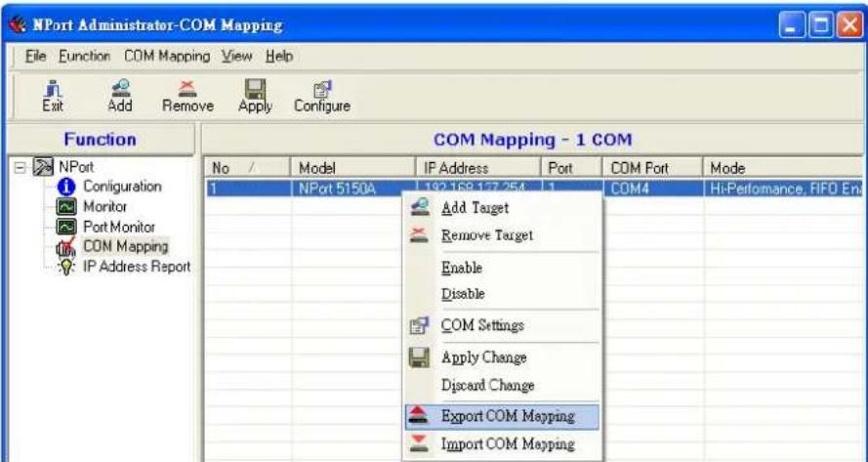Open the Help menu

279,57
